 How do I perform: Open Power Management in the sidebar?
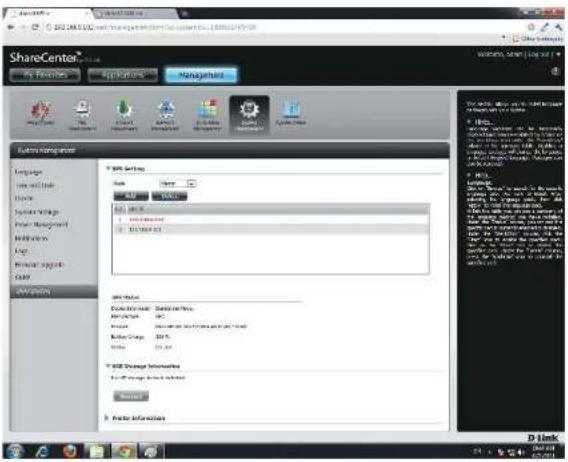point(41,225)
